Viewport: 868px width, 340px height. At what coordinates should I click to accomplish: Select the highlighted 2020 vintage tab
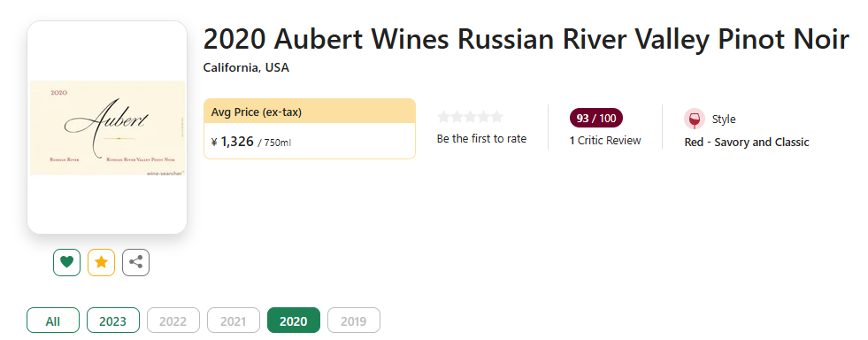click(x=294, y=320)
